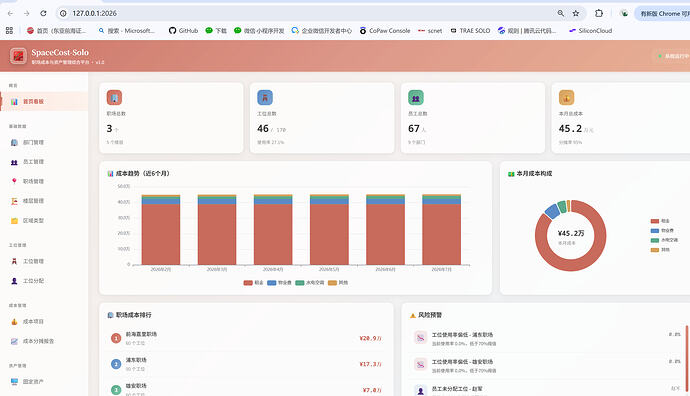Toggle 物业费 in the donut chart legend

coord(662,231)
